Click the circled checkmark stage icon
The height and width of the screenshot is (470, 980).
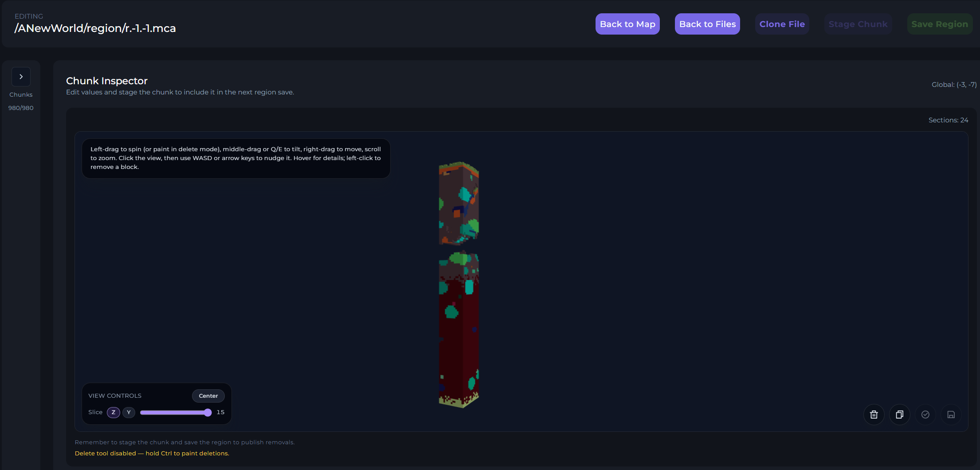tap(925, 415)
